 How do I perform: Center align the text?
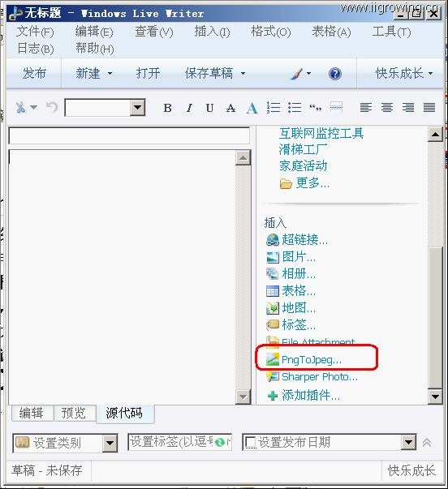point(387,107)
